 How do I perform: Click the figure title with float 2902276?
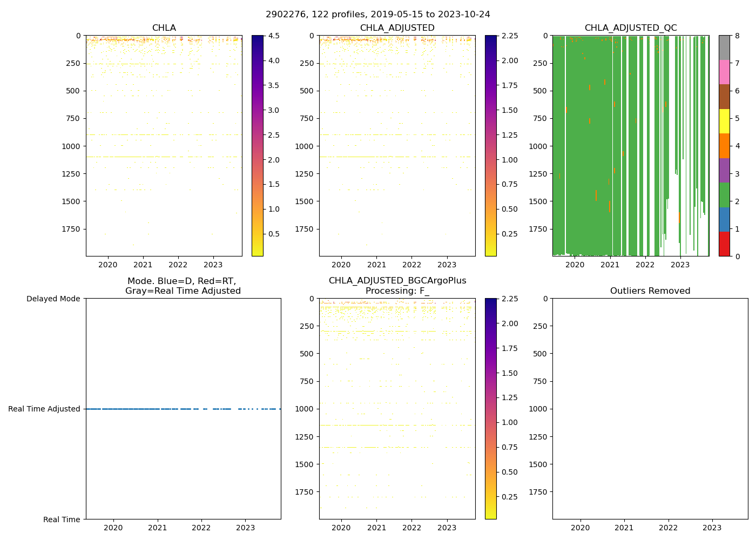(x=377, y=15)
